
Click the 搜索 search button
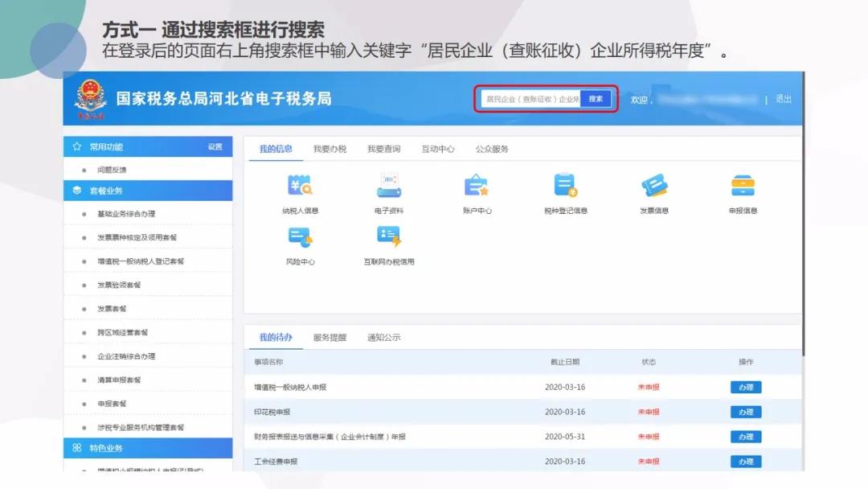tap(595, 99)
